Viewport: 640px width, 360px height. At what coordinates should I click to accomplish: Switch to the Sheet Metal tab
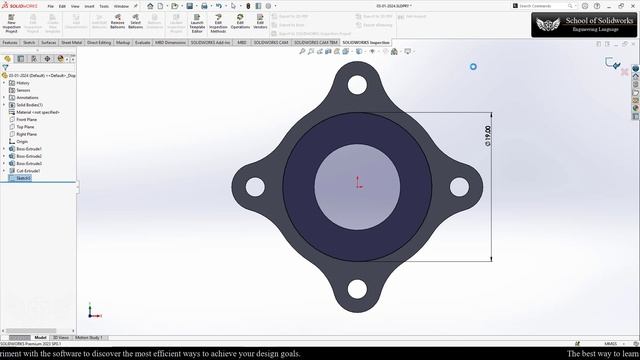pos(71,42)
